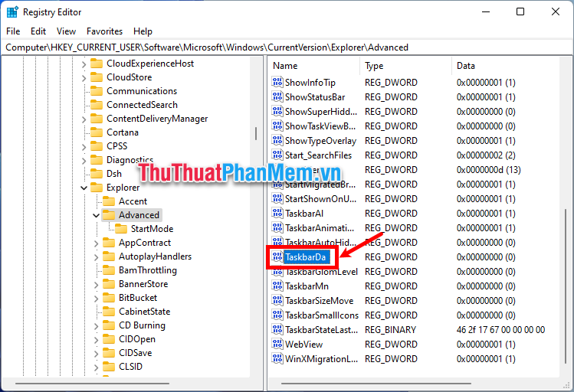Click the TaskbarSizeMove value icon
This screenshot has width=574, height=392.
click(277, 301)
